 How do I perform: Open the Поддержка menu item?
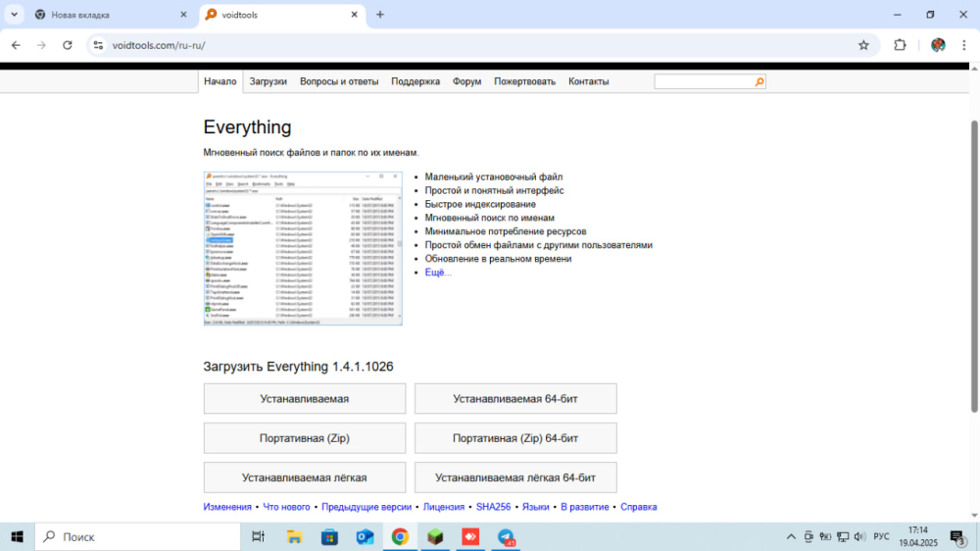(416, 81)
